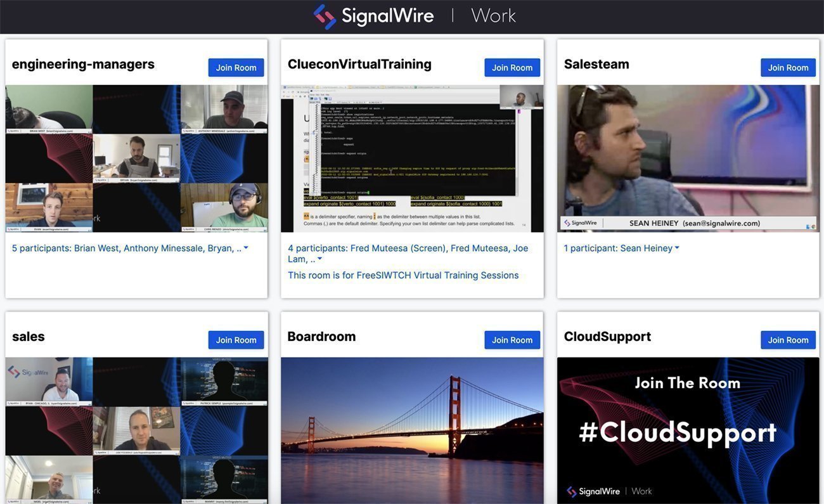Click the presenter webcam inset in ClueconVirtualTraining
This screenshot has height=504, width=824.
click(521, 97)
